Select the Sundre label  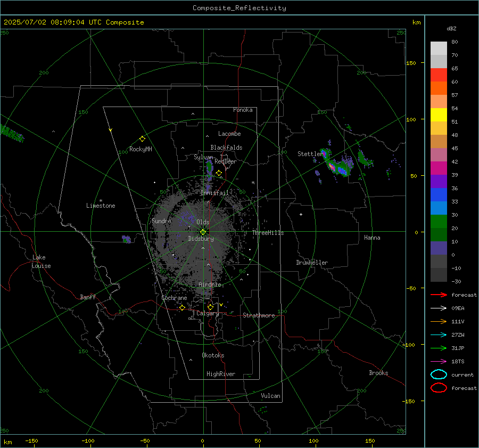pos(161,221)
